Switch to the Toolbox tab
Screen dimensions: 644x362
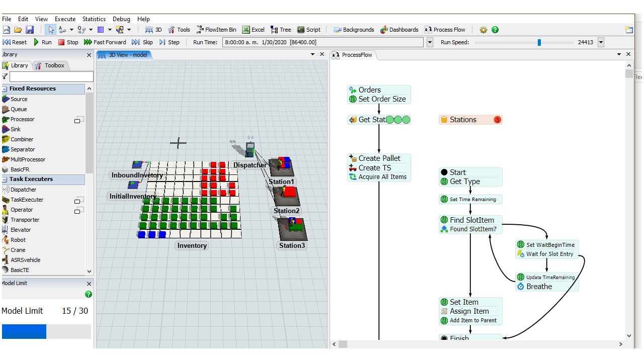50,65
